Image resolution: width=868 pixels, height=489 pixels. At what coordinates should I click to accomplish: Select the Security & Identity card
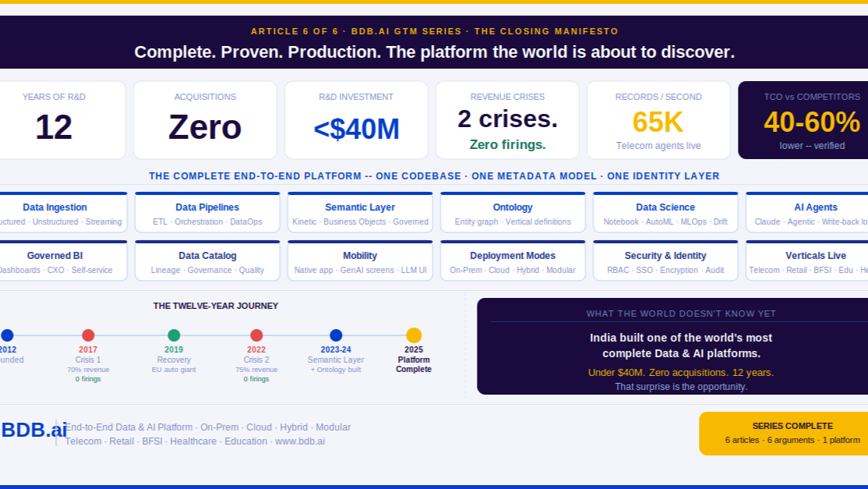click(x=665, y=261)
